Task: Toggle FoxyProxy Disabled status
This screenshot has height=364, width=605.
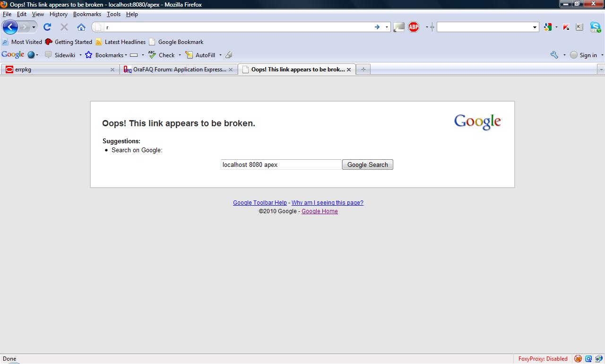Action: [x=543, y=359]
